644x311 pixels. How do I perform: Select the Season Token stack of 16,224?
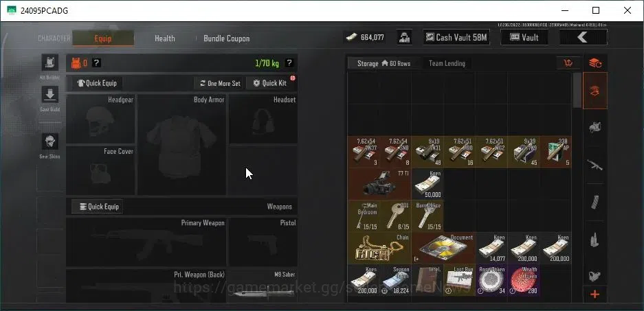tap(395, 280)
